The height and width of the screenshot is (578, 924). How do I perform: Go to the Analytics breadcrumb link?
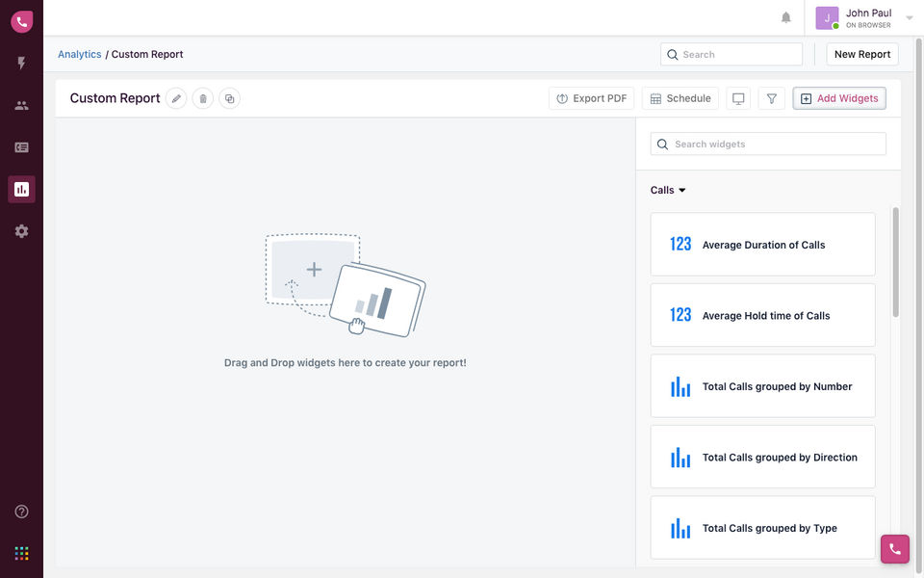pyautogui.click(x=79, y=54)
